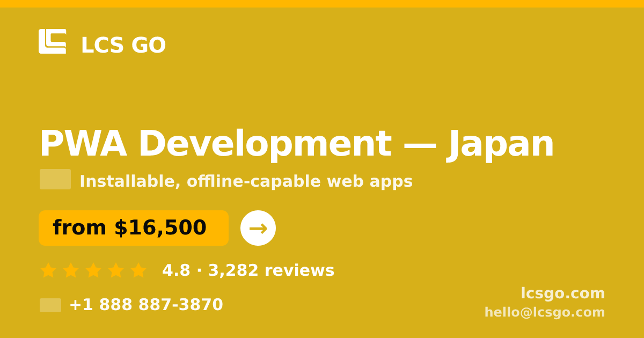Click the "from $16,500" price button
This screenshot has height=338, width=644.
(134, 228)
